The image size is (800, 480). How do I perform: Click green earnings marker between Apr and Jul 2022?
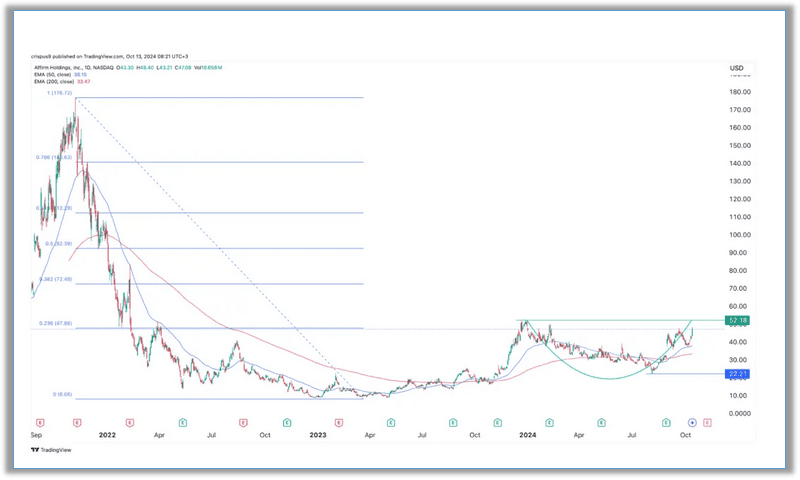[x=183, y=422]
